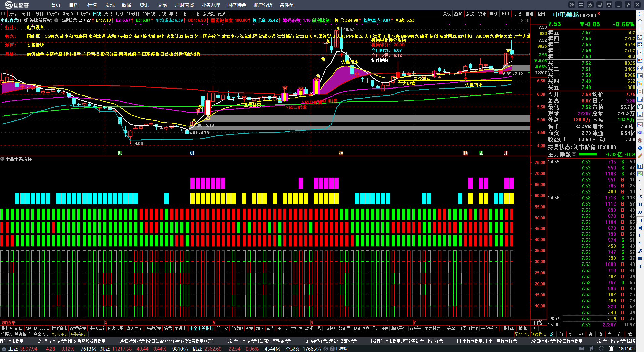The width and height of the screenshot is (644, 352).
Task: Click the alarm siren icon in status bar
Action: click(611, 349)
